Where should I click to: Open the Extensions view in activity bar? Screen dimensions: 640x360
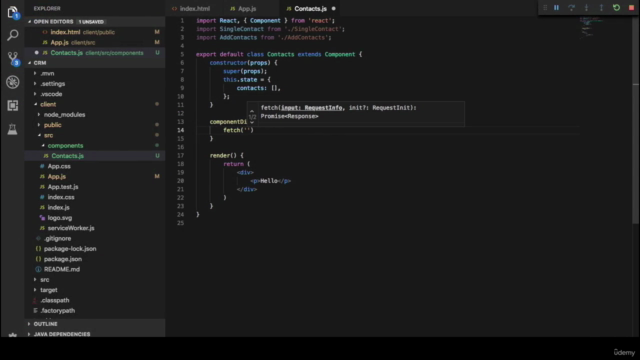[x=13, y=105]
